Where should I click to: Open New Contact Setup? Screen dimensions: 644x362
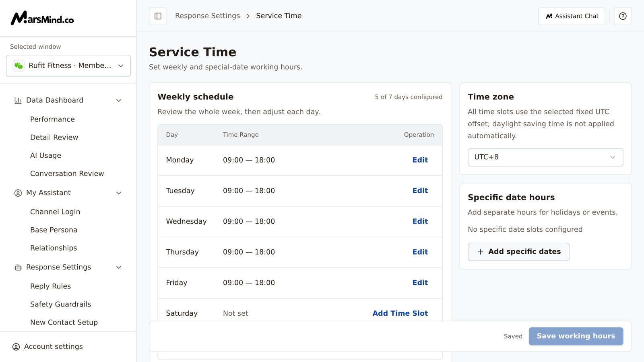pyautogui.click(x=64, y=322)
